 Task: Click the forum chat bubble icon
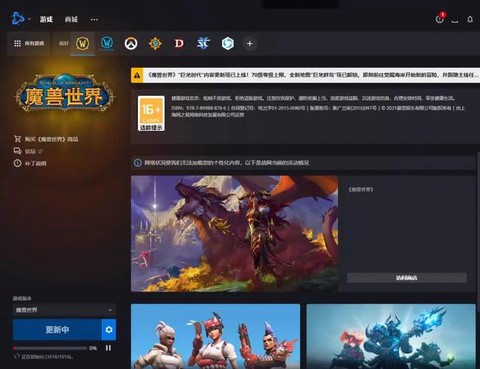pos(17,151)
